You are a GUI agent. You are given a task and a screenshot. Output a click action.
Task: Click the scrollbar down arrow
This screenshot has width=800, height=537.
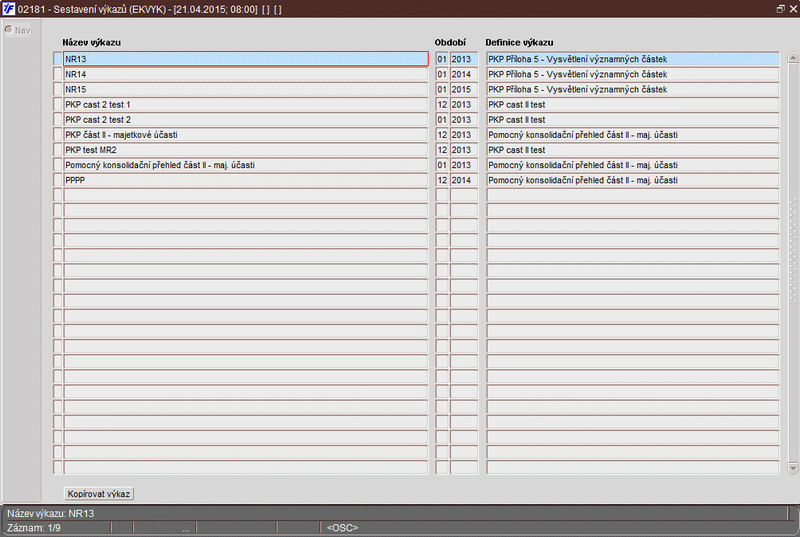(x=792, y=467)
